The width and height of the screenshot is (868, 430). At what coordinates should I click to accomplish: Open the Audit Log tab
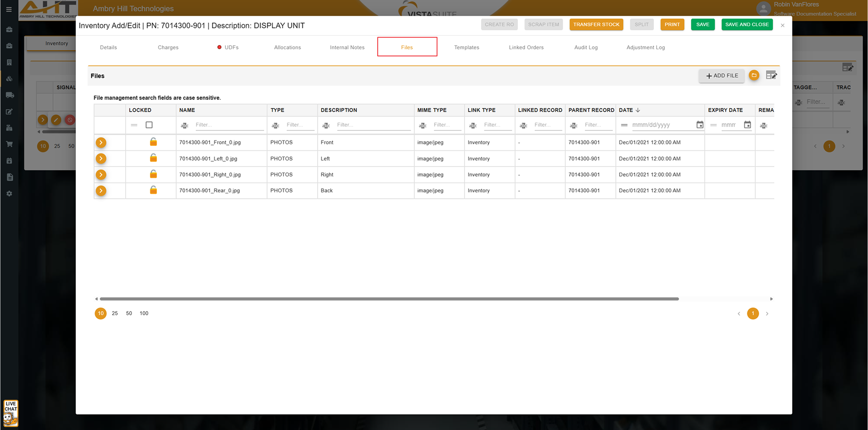tap(586, 47)
